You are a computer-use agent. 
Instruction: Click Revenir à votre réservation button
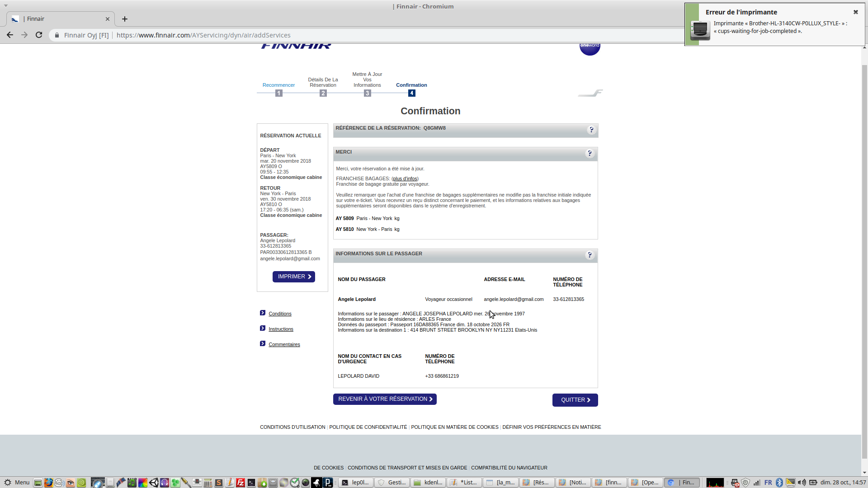click(385, 399)
